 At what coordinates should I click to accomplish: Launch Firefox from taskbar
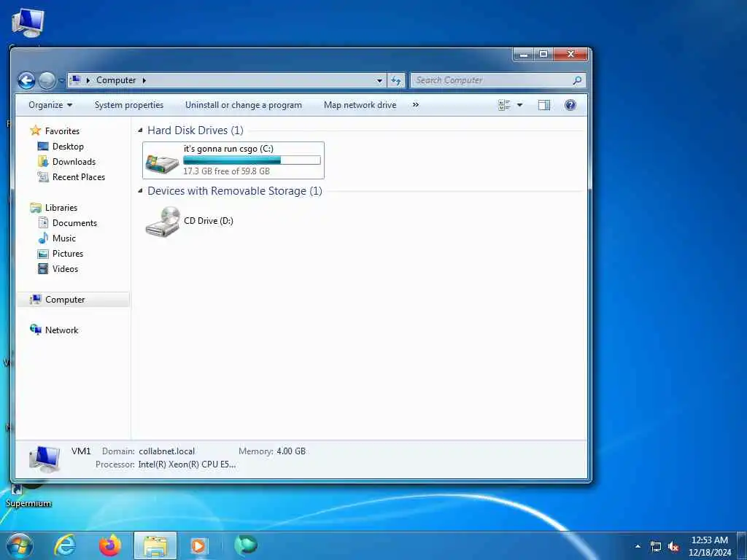click(x=110, y=545)
